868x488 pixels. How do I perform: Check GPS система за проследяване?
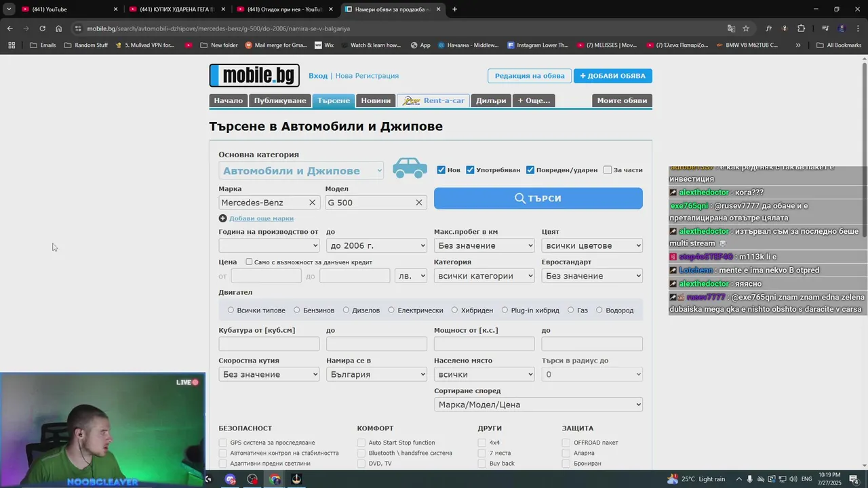coord(222,443)
